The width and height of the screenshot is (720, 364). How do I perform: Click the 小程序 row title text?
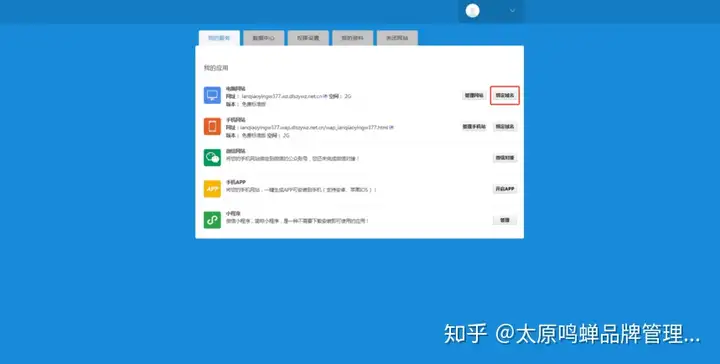[233, 213]
